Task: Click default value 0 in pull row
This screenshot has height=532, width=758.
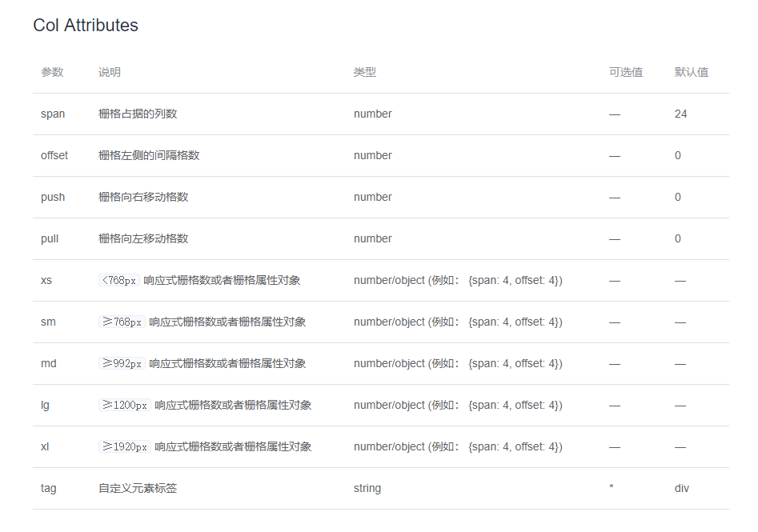Action: coord(678,238)
